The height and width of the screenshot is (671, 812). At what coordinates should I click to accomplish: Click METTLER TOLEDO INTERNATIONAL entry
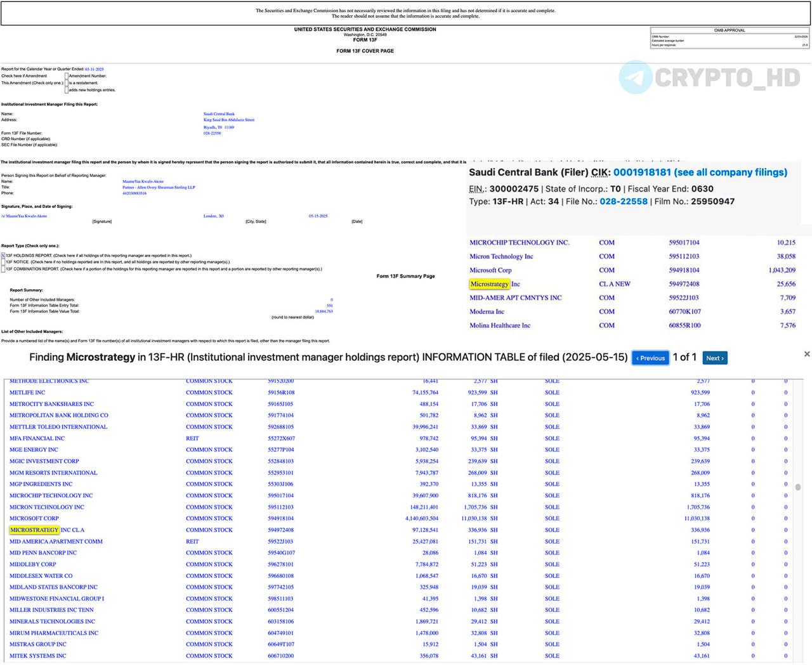(x=58, y=427)
